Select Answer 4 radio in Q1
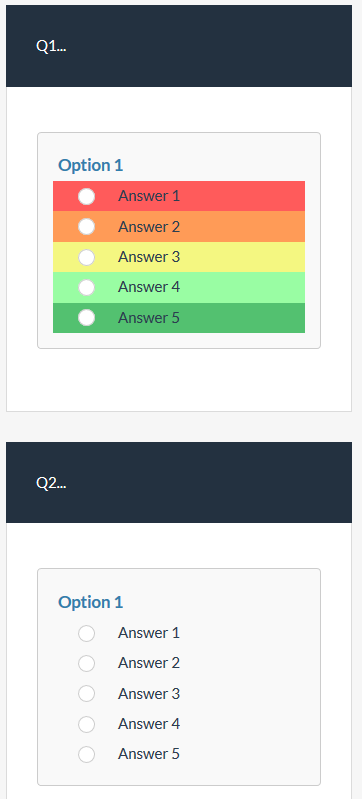Screen dimensions: 362x799 click(86, 287)
